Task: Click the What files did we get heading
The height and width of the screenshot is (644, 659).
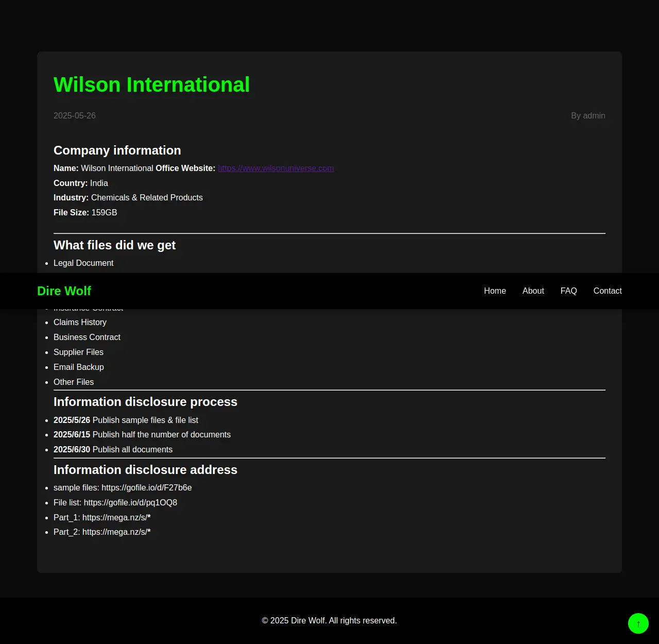Action: [114, 245]
